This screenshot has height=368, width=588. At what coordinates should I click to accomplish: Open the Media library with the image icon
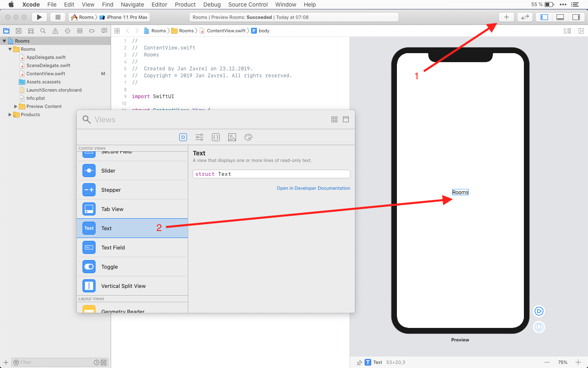coord(232,137)
